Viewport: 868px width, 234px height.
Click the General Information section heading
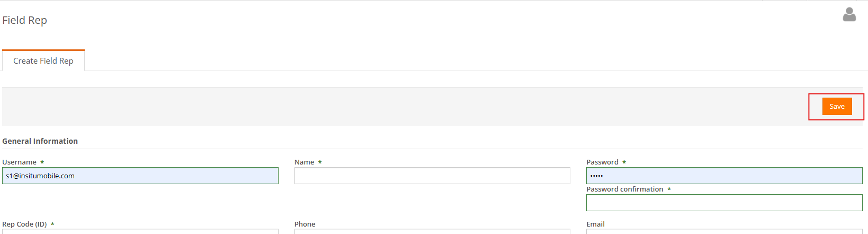[x=40, y=141]
